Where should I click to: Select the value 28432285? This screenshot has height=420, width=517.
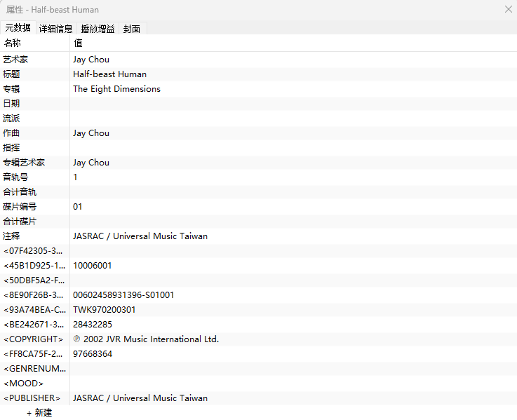click(93, 325)
